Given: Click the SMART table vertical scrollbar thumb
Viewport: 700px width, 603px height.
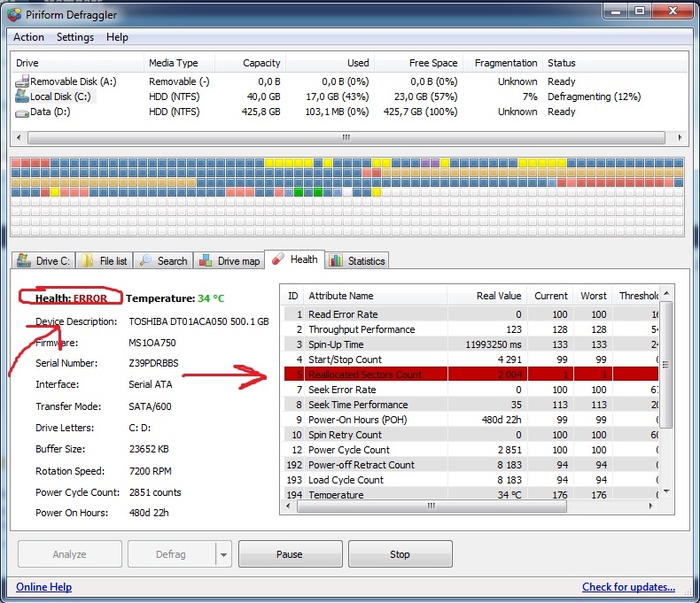Looking at the screenshot, I should (x=665, y=365).
